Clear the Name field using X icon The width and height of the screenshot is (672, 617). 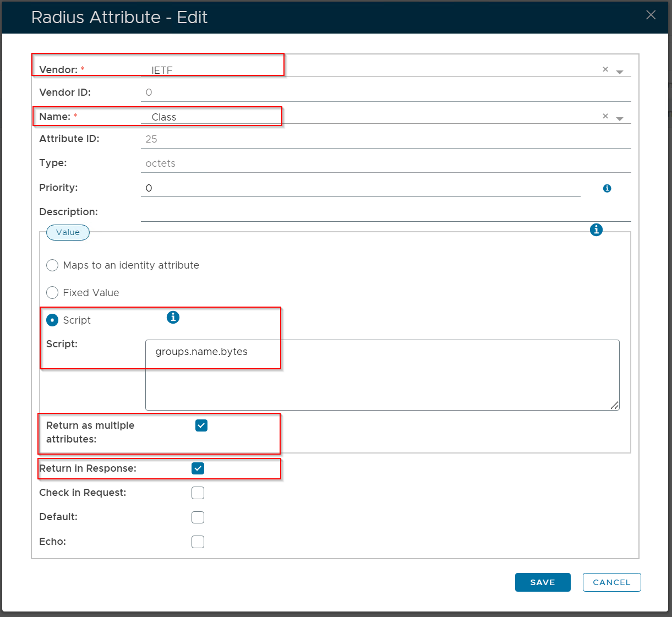coord(605,116)
